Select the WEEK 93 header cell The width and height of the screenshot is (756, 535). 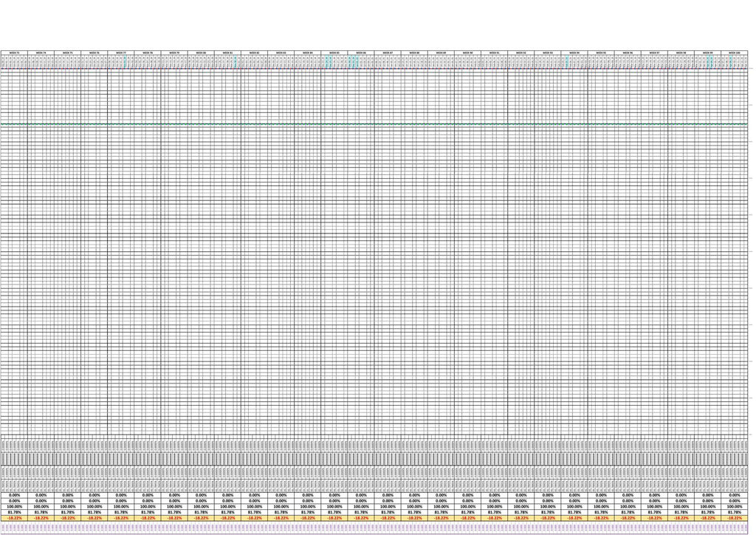pyautogui.click(x=548, y=52)
